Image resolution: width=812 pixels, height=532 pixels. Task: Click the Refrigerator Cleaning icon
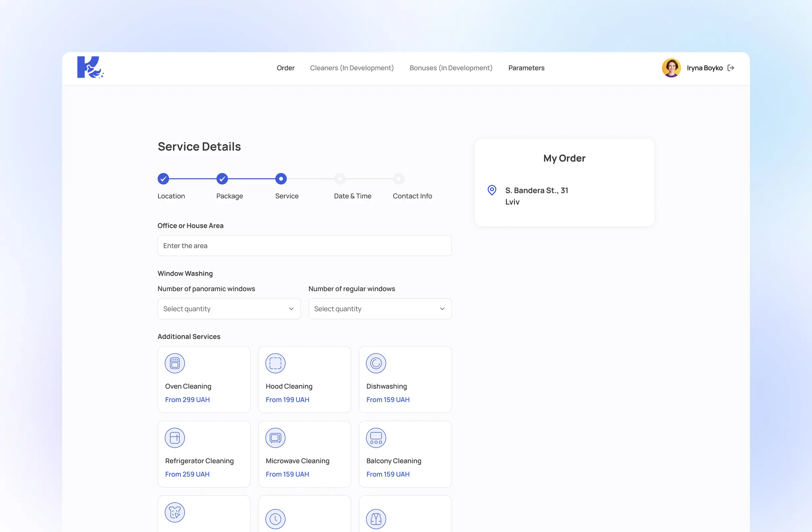click(x=175, y=437)
